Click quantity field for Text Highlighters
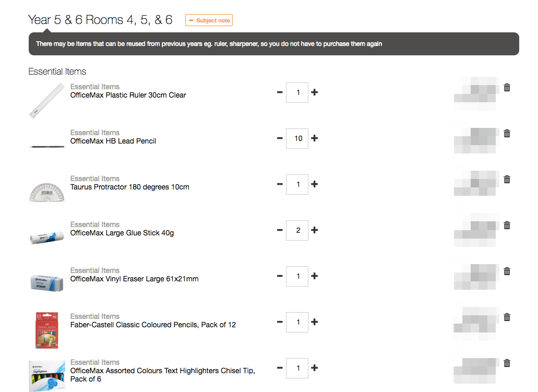Viewport: 538px width, 392px height. 297,369
